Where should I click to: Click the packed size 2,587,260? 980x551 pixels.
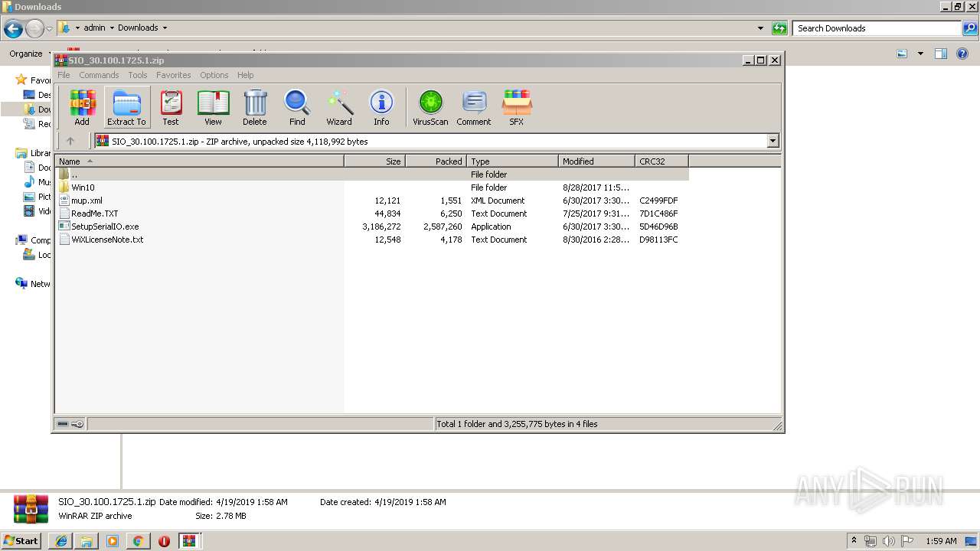(443, 227)
